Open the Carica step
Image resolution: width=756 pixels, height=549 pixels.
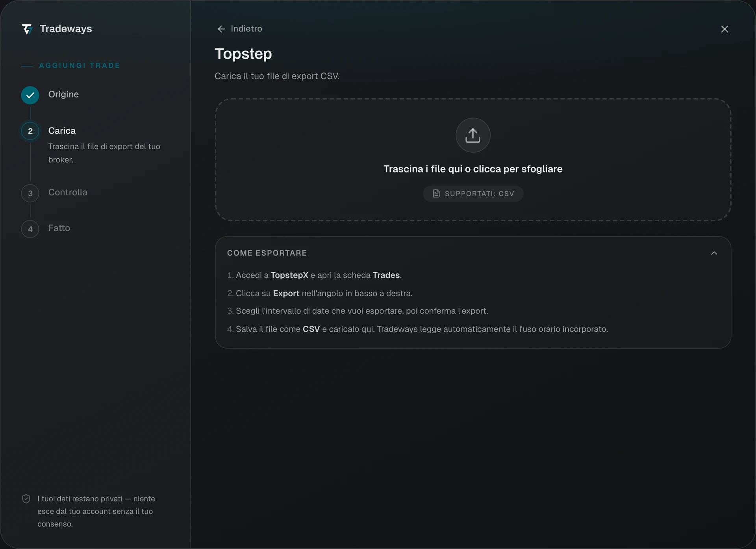pos(62,130)
